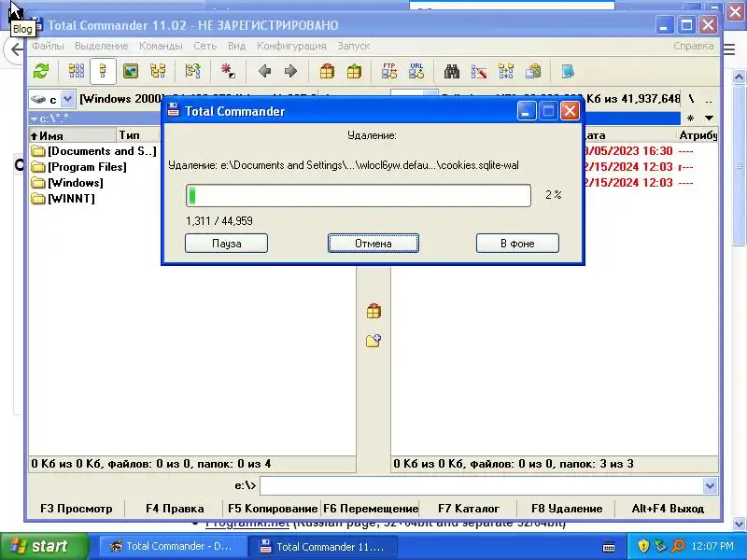Click F3 Просмотр button
Screen dimensions: 747x560
pos(77,509)
